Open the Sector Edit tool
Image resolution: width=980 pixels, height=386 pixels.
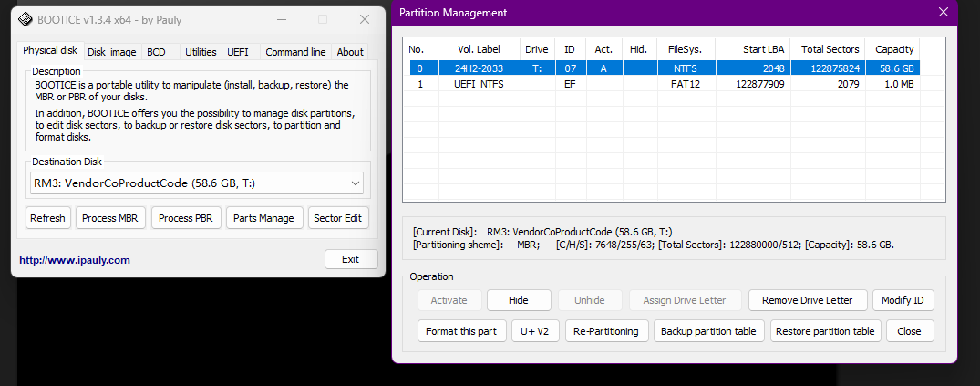[x=337, y=218]
